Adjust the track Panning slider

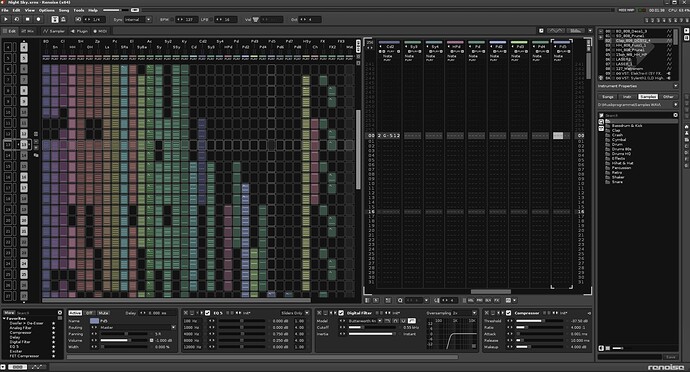(x=125, y=334)
